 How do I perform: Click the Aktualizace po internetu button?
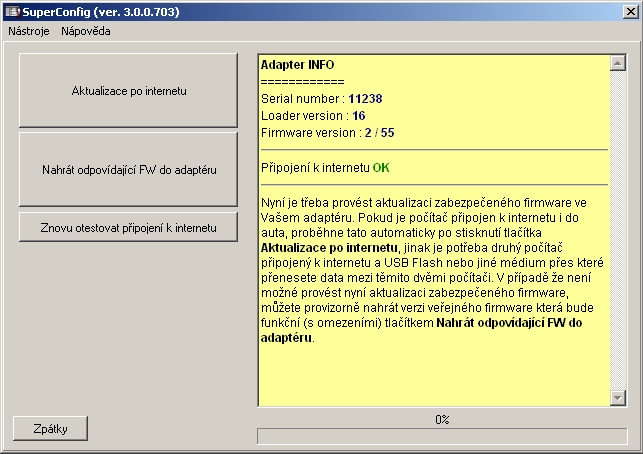pos(128,90)
